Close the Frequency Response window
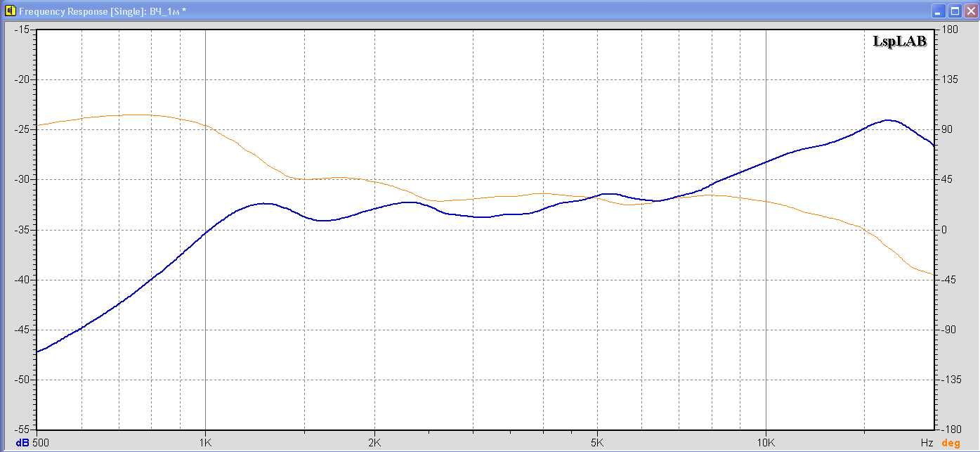Image resolution: width=980 pixels, height=452 pixels. [x=969, y=11]
